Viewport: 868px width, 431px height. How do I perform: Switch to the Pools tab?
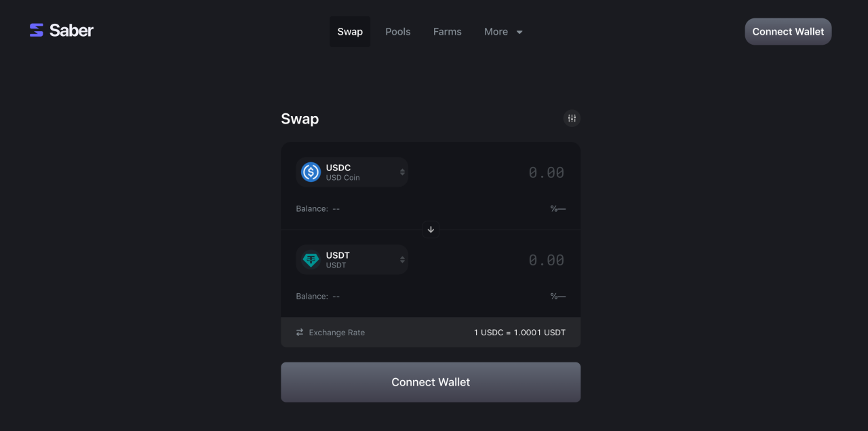point(398,32)
